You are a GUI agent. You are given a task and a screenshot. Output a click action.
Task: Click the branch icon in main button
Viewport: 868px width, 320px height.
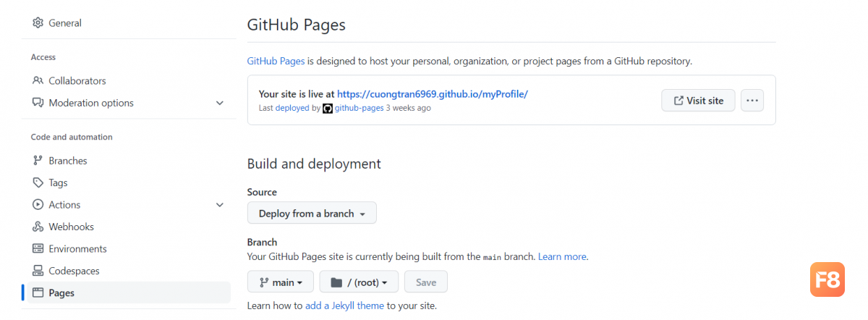tap(264, 282)
